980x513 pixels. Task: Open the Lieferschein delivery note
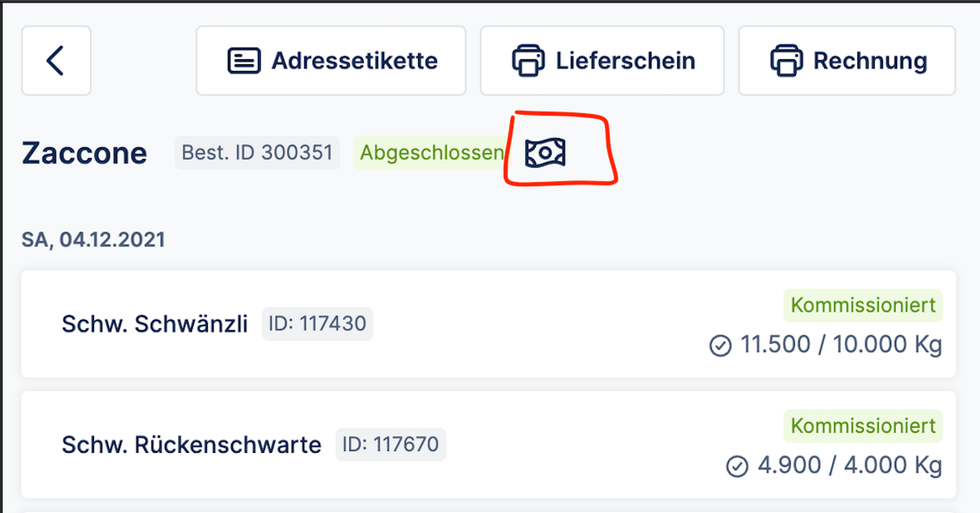[x=602, y=61]
